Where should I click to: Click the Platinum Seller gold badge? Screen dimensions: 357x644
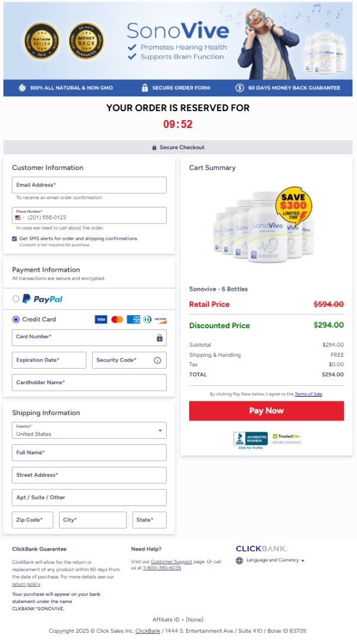(x=42, y=40)
